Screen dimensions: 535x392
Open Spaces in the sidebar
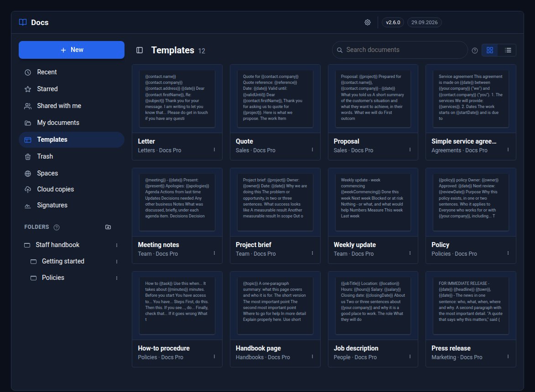pyautogui.click(x=72, y=174)
